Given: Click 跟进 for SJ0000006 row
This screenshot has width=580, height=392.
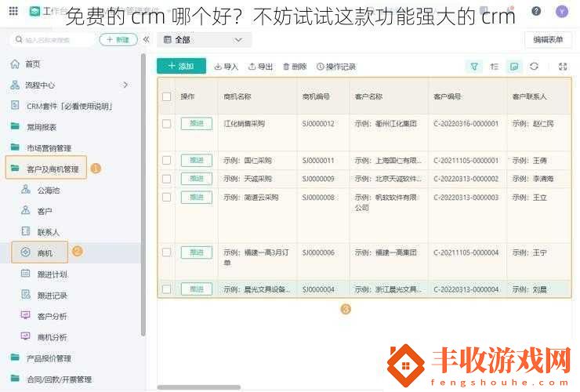Looking at the screenshot, I should (x=197, y=252).
